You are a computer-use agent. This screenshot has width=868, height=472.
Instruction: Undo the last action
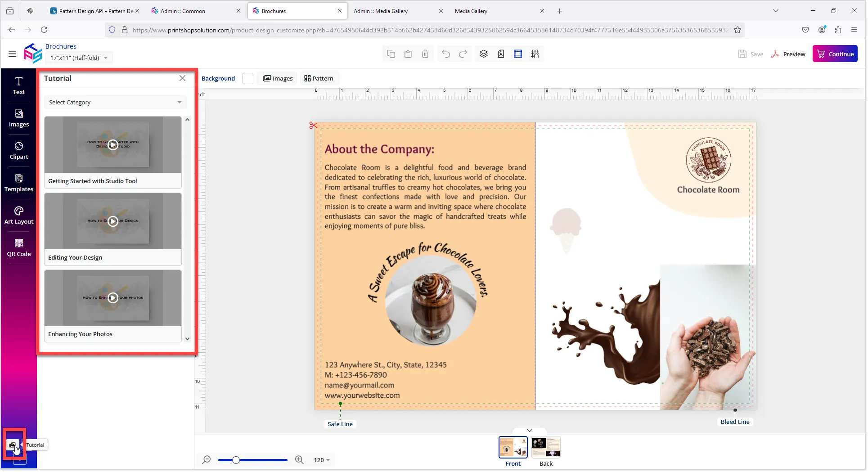tap(446, 54)
